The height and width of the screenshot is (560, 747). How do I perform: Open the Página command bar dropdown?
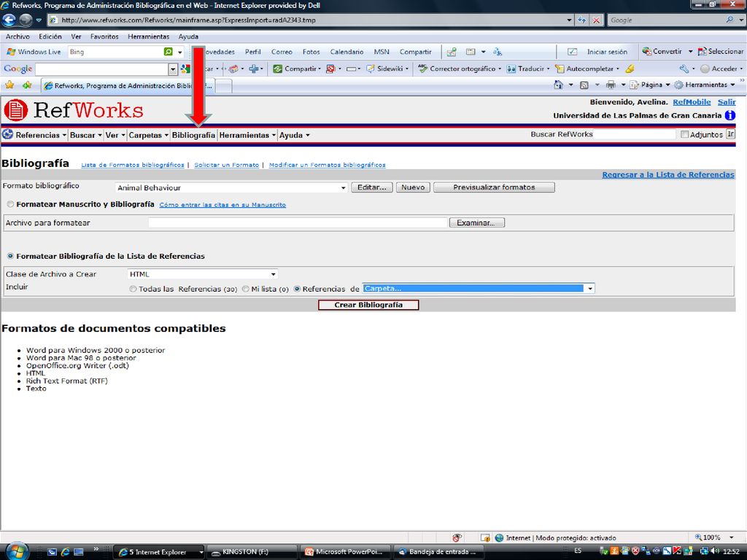click(650, 85)
